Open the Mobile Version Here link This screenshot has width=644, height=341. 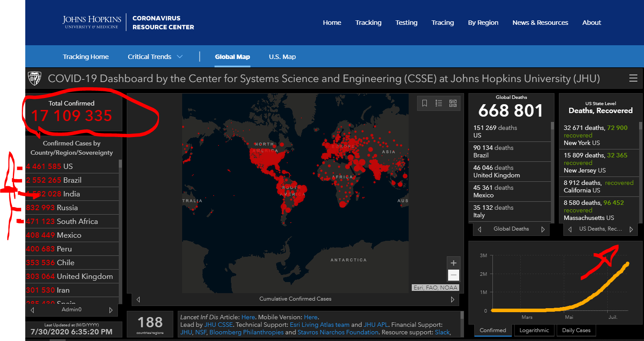(311, 317)
